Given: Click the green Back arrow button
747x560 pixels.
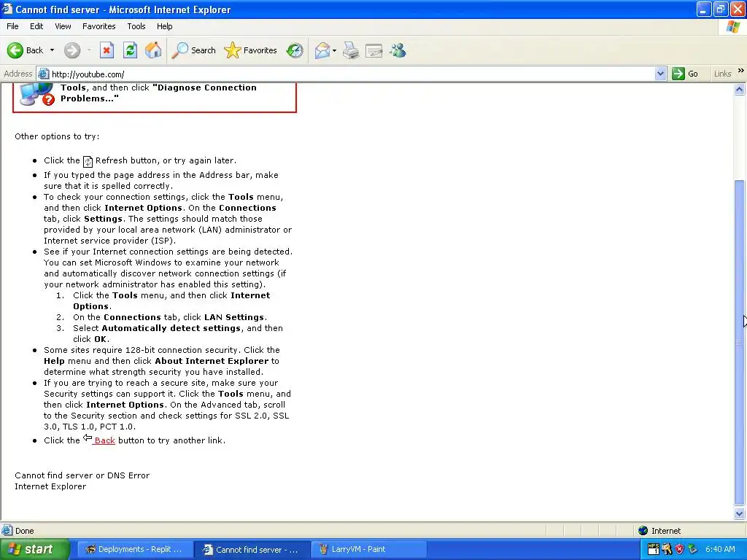Looking at the screenshot, I should coord(15,50).
